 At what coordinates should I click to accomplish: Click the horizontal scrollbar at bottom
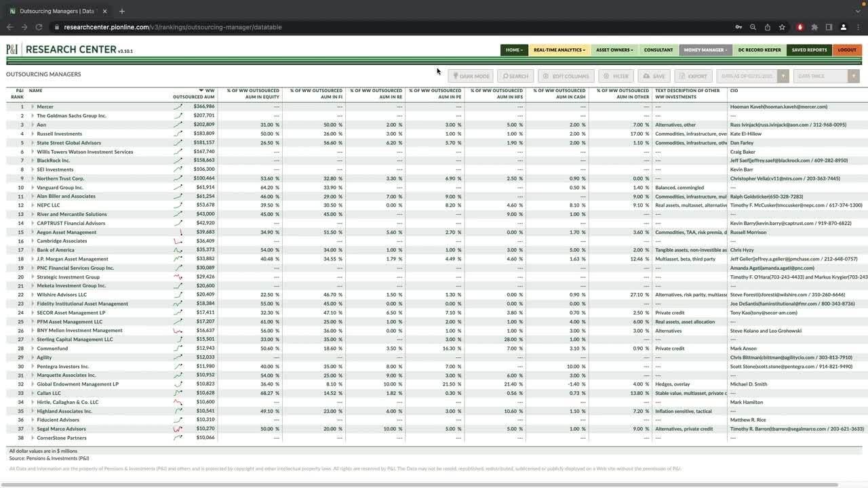coord(420,485)
